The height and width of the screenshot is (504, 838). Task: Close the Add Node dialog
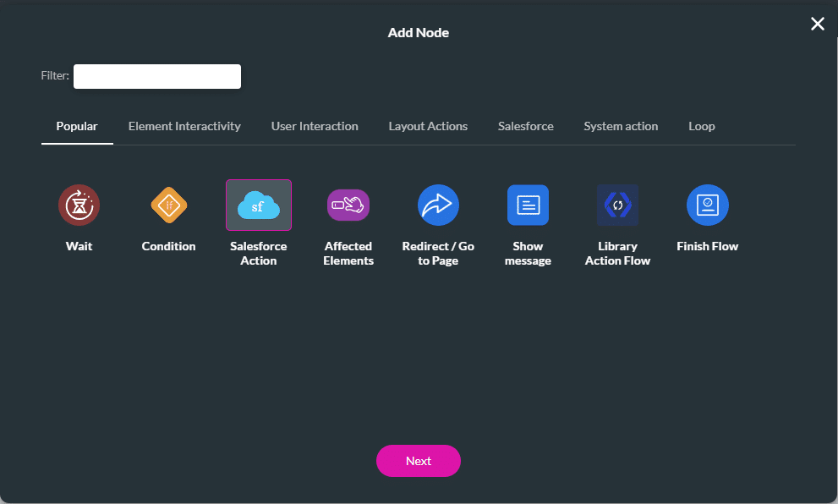coord(817,24)
